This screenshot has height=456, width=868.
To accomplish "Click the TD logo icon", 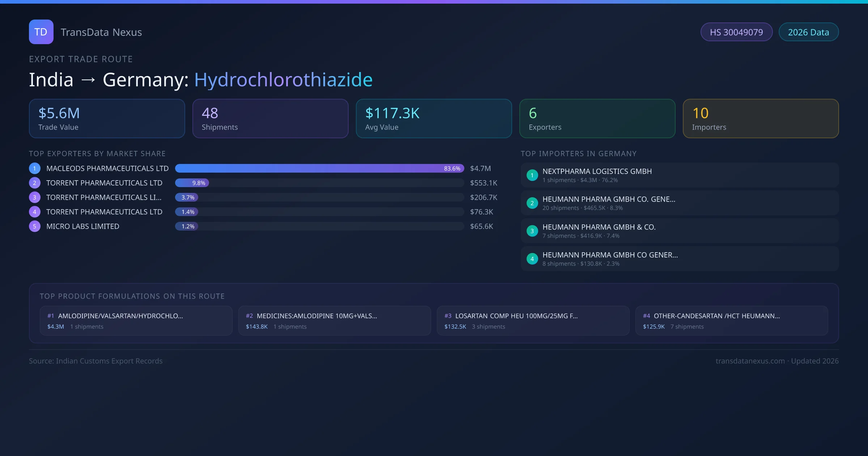I will (x=41, y=32).
